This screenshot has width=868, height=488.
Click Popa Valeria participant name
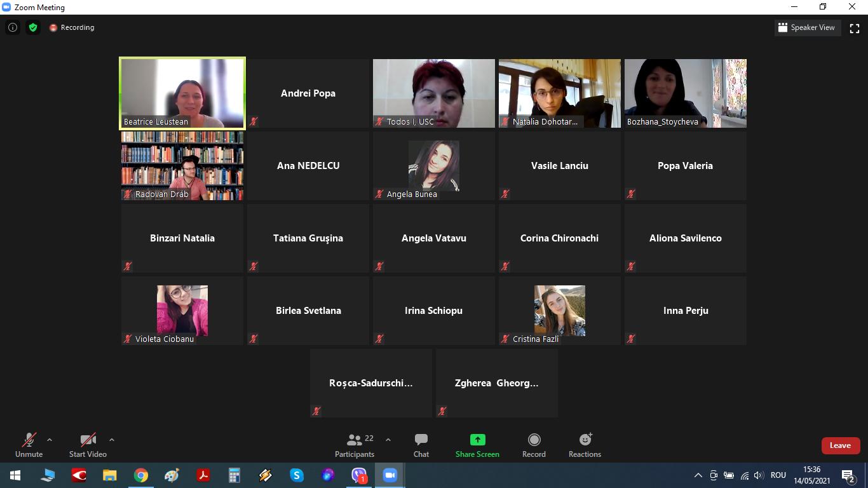pos(685,166)
